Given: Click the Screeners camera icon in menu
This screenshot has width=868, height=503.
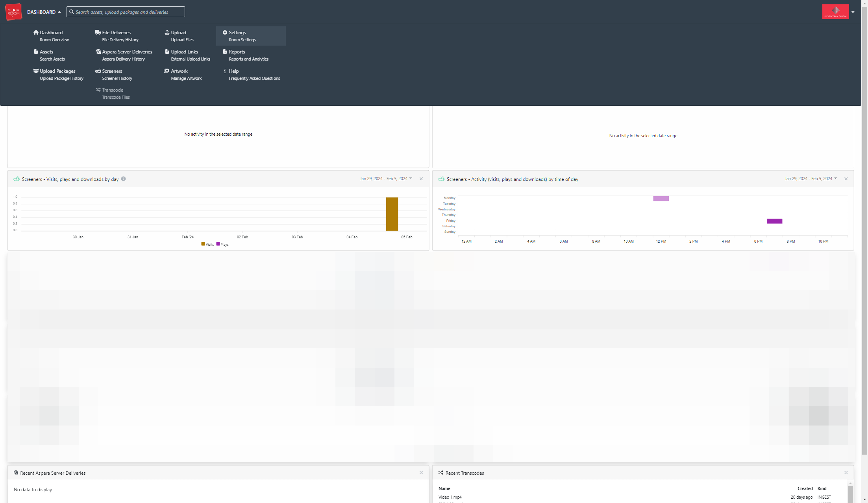Looking at the screenshot, I should [x=98, y=71].
